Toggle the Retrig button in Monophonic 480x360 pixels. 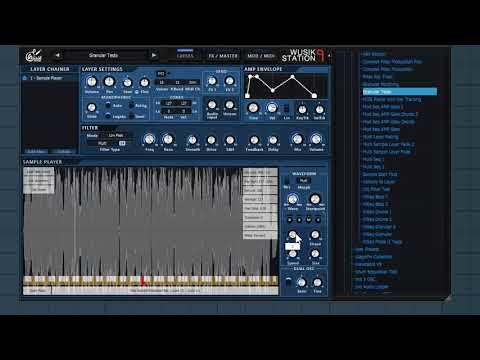(x=132, y=105)
